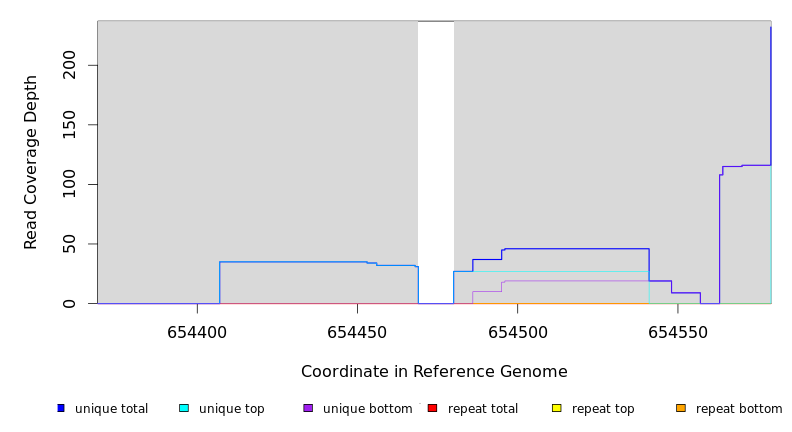Click the white gap region in the plot
Screen dimensions: 792x432
pos(436,160)
